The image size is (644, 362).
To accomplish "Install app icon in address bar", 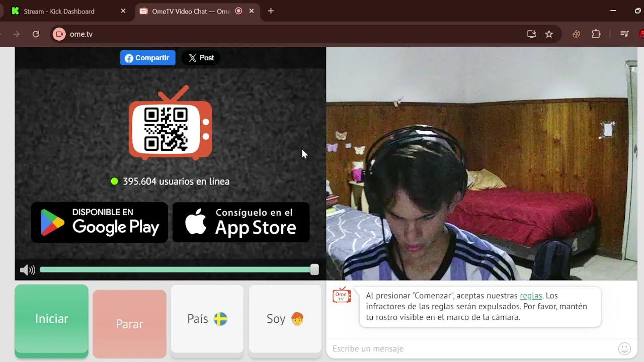I will click(531, 34).
